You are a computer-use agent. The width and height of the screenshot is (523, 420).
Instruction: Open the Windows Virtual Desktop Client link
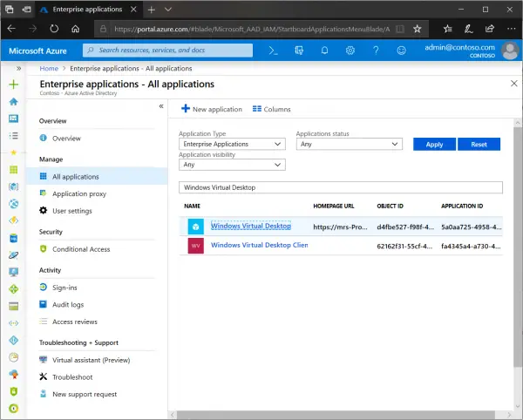[x=259, y=246]
